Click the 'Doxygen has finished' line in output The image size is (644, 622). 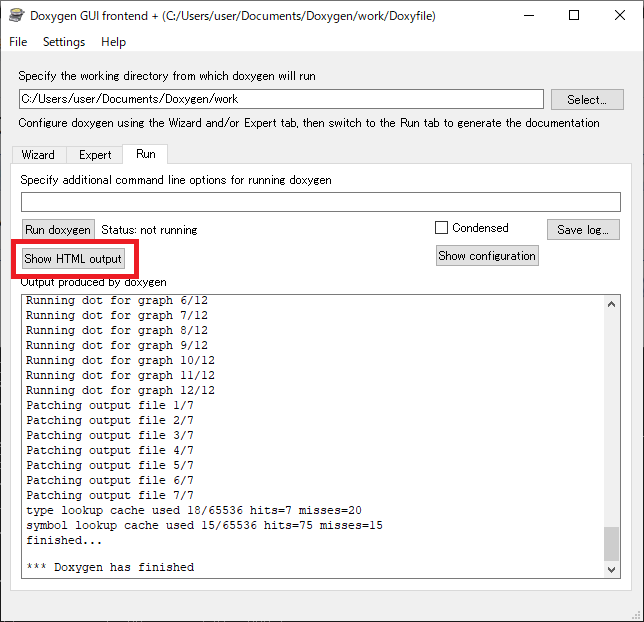click(110, 567)
